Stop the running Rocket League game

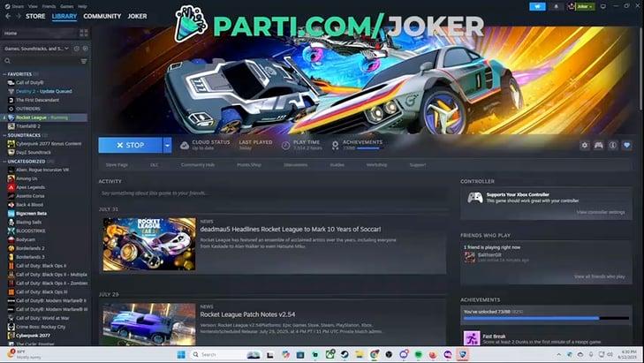click(x=130, y=146)
